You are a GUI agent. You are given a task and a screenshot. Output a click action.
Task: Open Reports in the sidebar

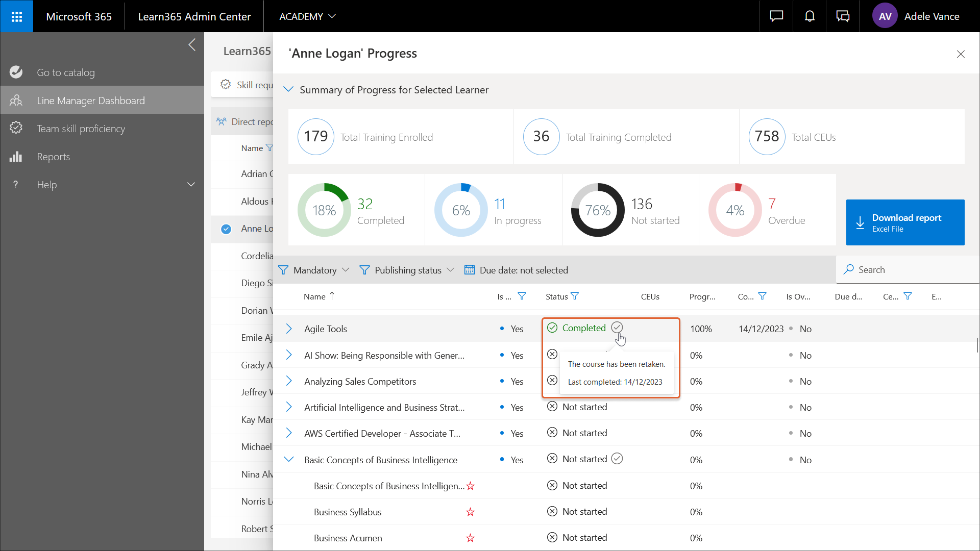point(53,157)
